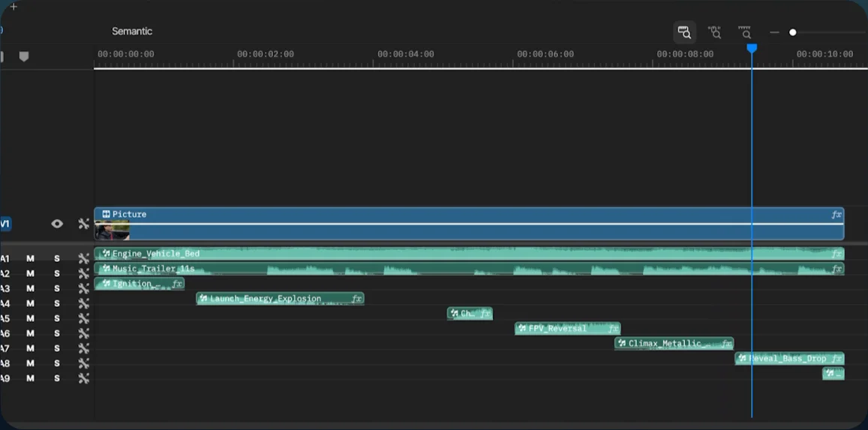Select the timeline ticks zoom icon
Screen dimensions: 868x430
pos(744,32)
